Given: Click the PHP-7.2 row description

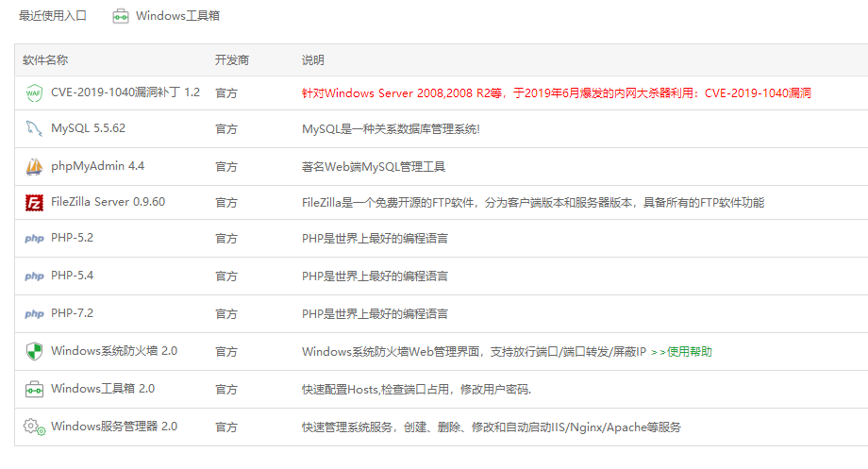Looking at the screenshot, I should pyautogui.click(x=375, y=314).
